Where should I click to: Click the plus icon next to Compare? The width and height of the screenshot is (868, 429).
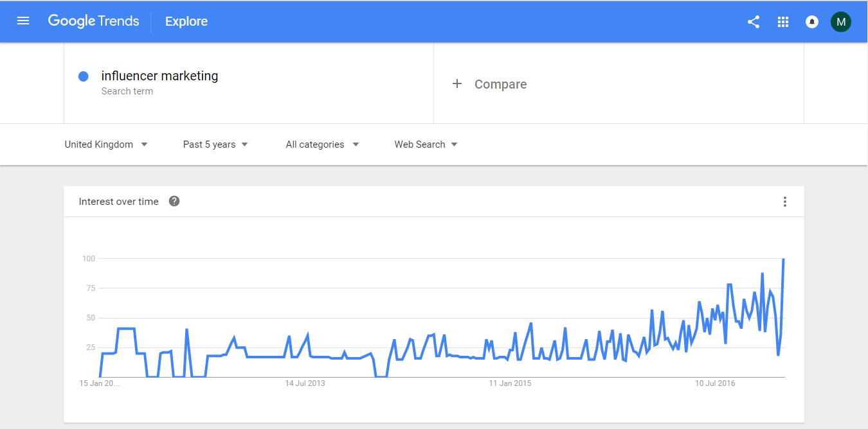pos(457,84)
